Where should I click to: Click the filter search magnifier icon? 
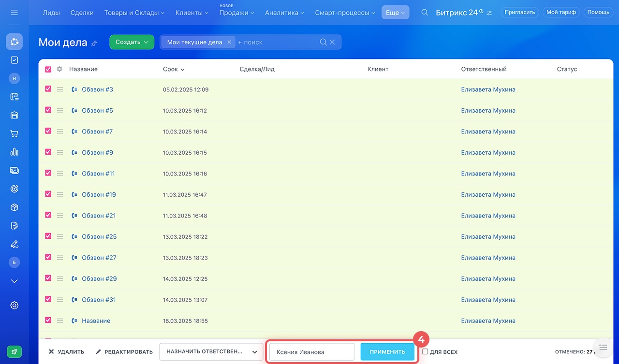click(324, 42)
